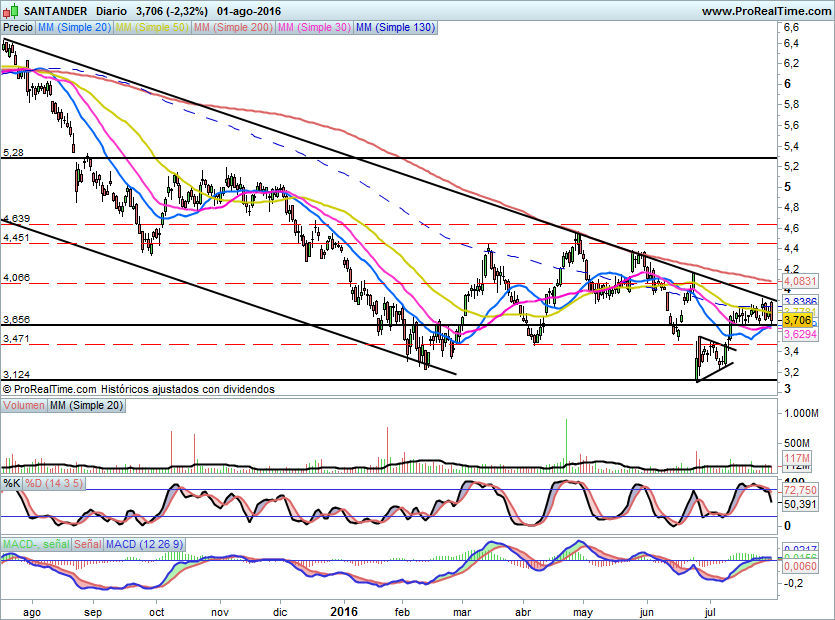Click the ago month label on time axis
The width and height of the screenshot is (835, 620).
(32, 613)
